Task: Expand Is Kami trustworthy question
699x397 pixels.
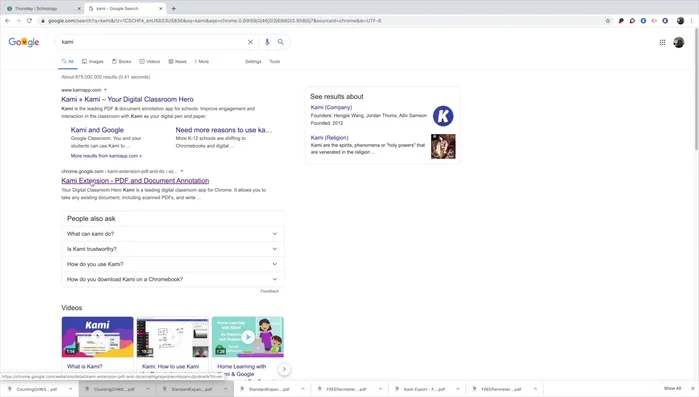Action: 173,249
